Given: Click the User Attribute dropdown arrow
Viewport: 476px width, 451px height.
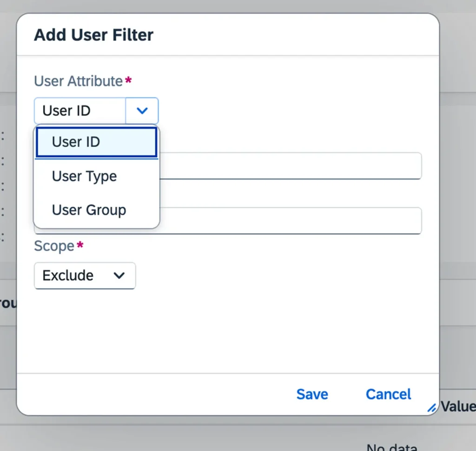Looking at the screenshot, I should click(x=142, y=111).
